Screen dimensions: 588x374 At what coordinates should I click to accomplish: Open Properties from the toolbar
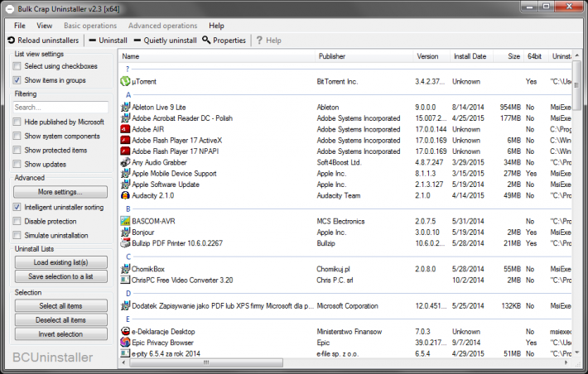pos(224,40)
